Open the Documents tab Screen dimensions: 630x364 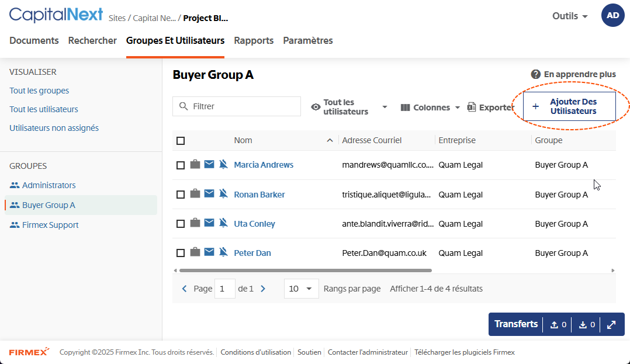coord(34,40)
